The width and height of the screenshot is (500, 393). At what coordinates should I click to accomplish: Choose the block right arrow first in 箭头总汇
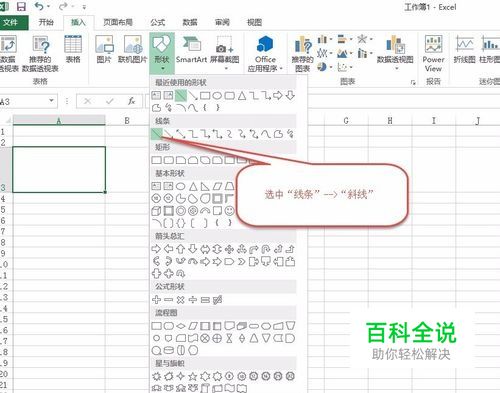point(156,249)
